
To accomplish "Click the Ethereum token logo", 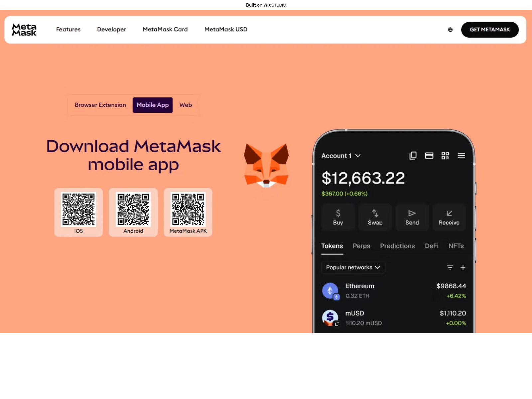I will (x=331, y=291).
